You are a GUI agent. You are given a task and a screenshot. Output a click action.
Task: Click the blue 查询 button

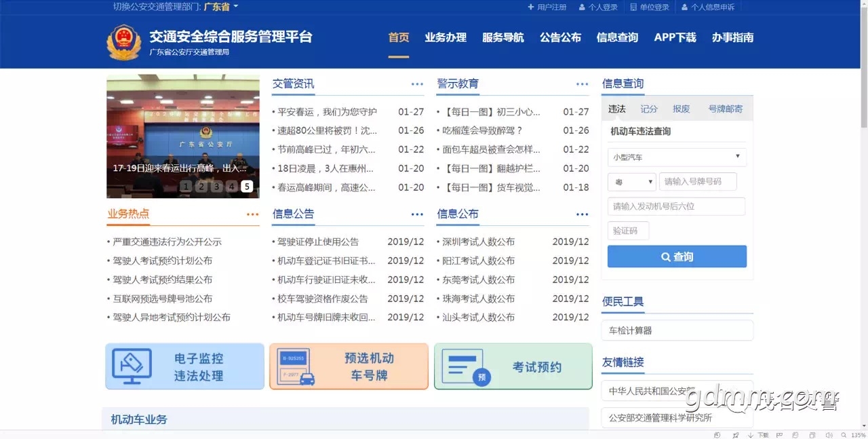coord(677,256)
